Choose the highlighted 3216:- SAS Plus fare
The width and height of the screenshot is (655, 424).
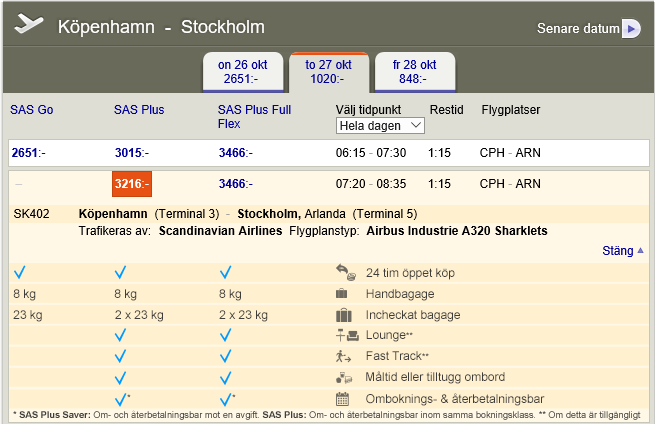point(132,184)
